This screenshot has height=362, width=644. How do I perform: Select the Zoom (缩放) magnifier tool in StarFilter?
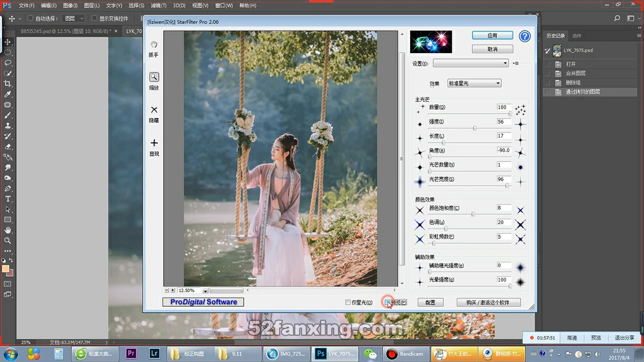coord(154,77)
